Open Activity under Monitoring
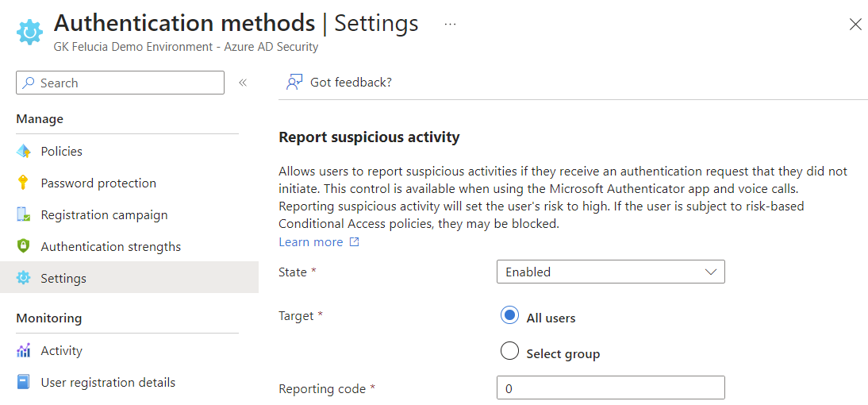Screen dimensions: 868x405 coord(61,351)
